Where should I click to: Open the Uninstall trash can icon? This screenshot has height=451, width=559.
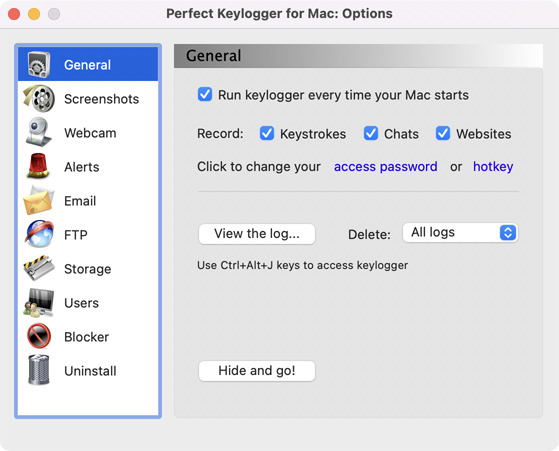click(x=39, y=370)
